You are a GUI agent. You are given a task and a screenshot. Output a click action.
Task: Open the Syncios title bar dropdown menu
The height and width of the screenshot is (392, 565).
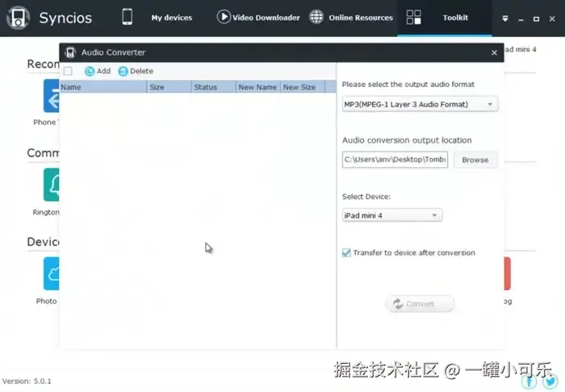(505, 19)
